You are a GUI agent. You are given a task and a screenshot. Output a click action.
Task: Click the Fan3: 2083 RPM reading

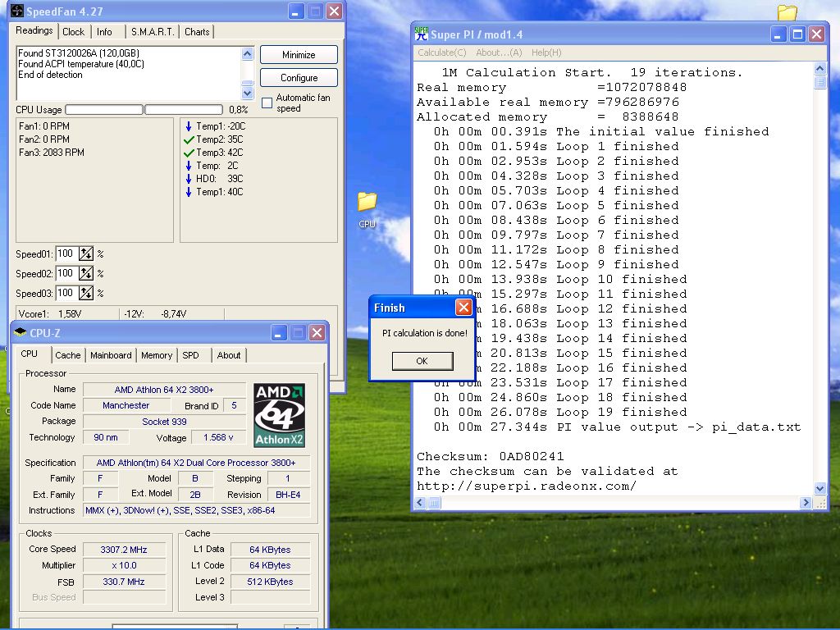click(x=52, y=153)
